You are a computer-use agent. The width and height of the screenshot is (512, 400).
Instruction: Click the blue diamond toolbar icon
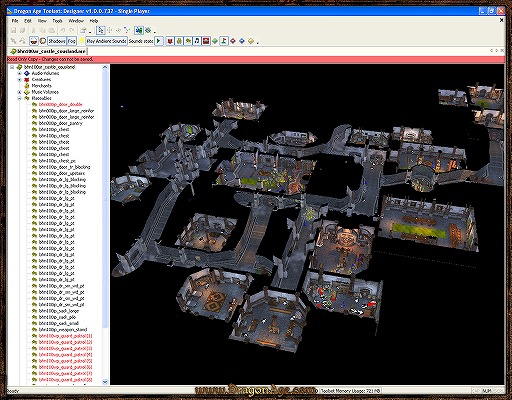pos(242,41)
